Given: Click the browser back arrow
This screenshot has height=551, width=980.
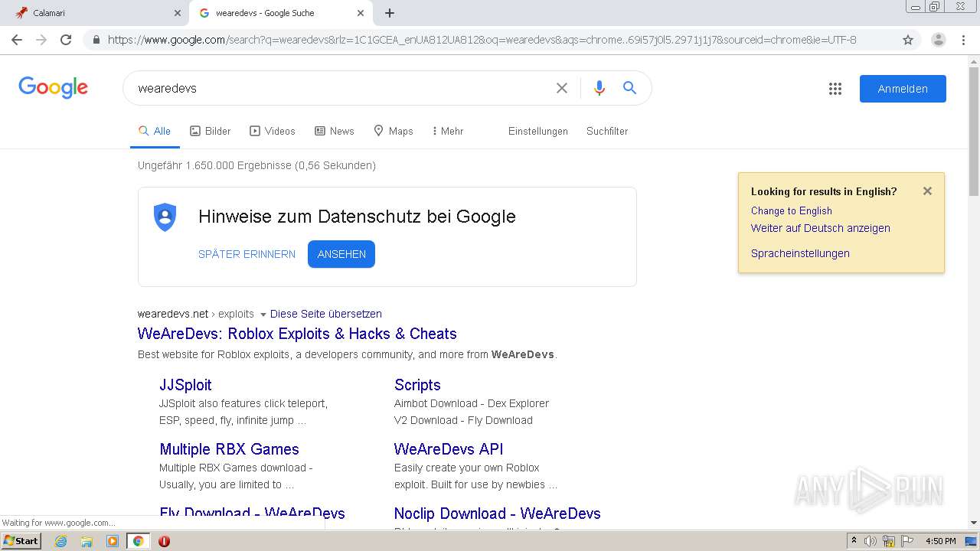Looking at the screenshot, I should point(17,40).
